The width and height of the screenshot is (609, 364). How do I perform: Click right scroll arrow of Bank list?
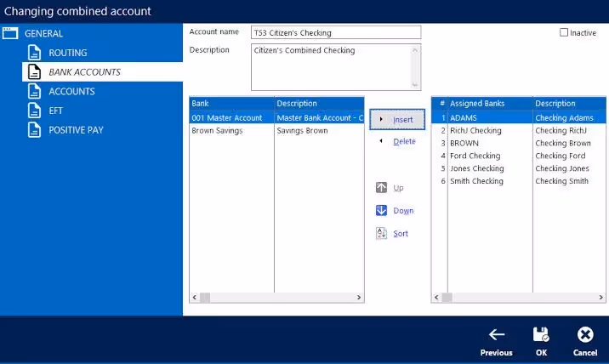coord(359,298)
